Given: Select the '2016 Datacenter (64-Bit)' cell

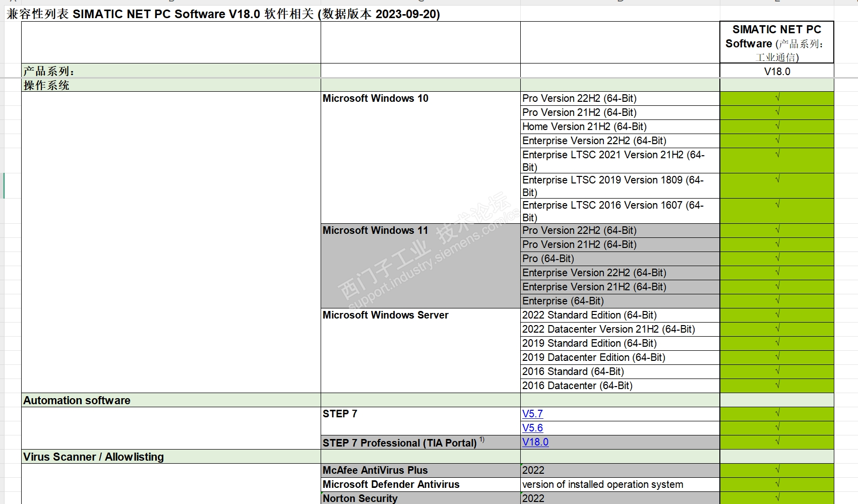Looking at the screenshot, I should click(x=620, y=386).
